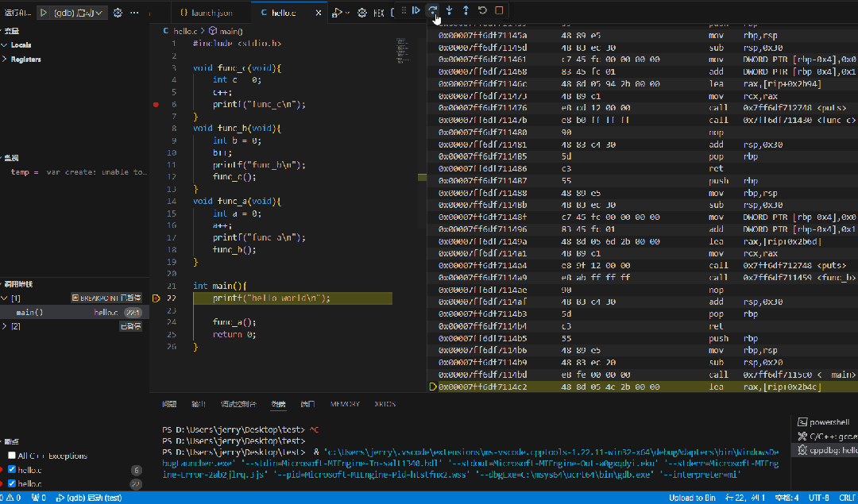Click Upload to Bin in the status bar
This screenshot has height=504, width=858.
pos(692,498)
